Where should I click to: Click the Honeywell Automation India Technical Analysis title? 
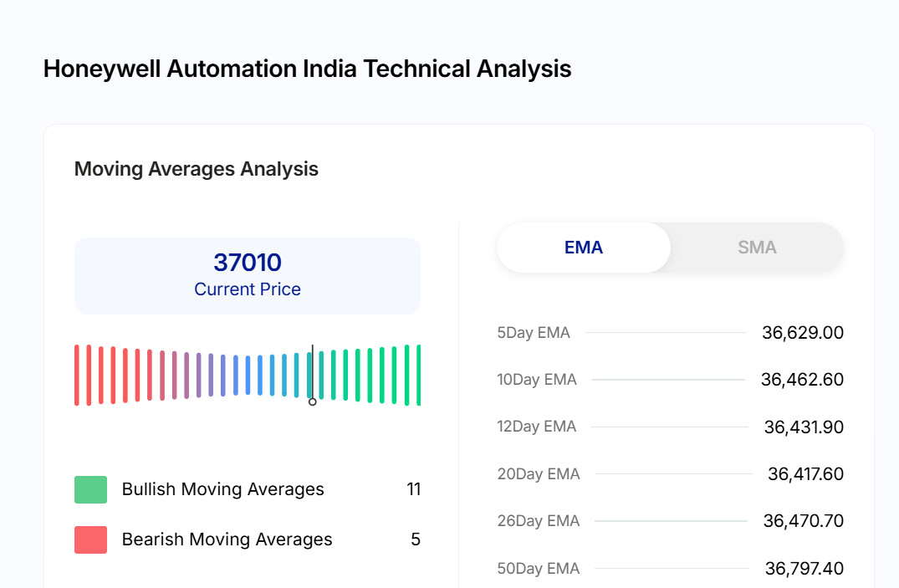pyautogui.click(x=307, y=69)
